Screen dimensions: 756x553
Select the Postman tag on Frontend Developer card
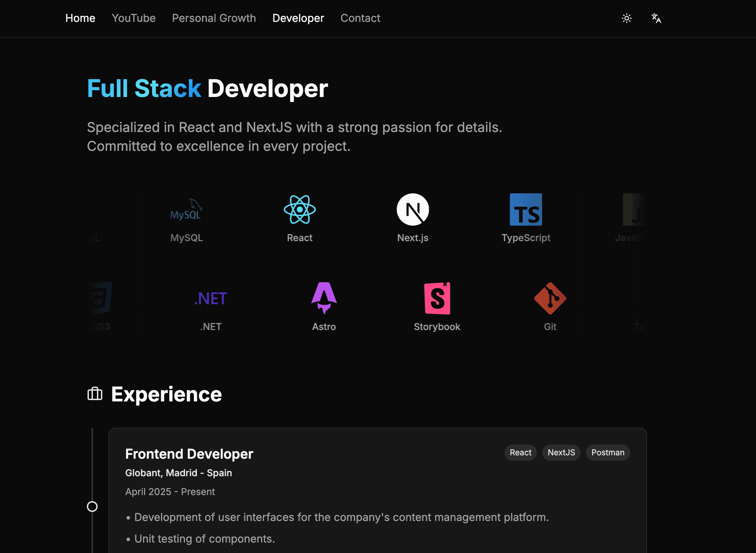click(x=608, y=452)
